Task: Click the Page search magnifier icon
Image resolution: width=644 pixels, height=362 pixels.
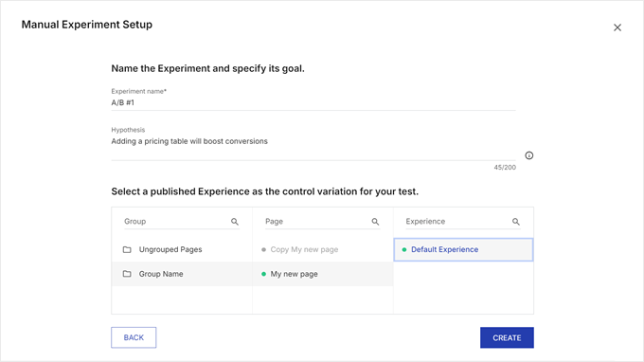Action: [x=375, y=222]
